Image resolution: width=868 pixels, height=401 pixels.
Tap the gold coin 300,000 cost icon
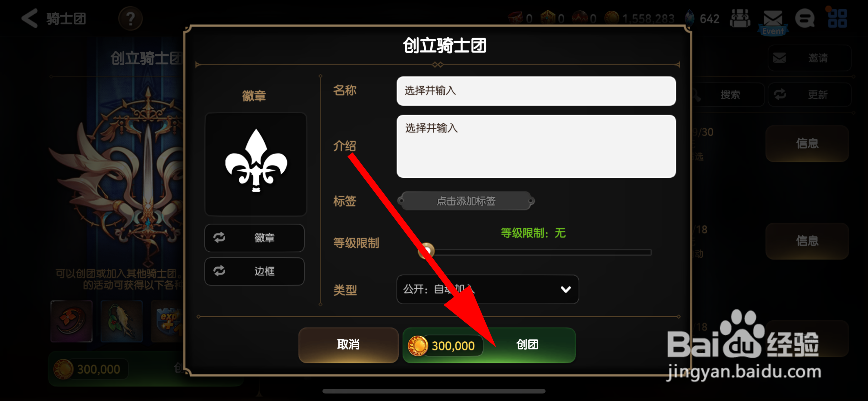click(417, 345)
